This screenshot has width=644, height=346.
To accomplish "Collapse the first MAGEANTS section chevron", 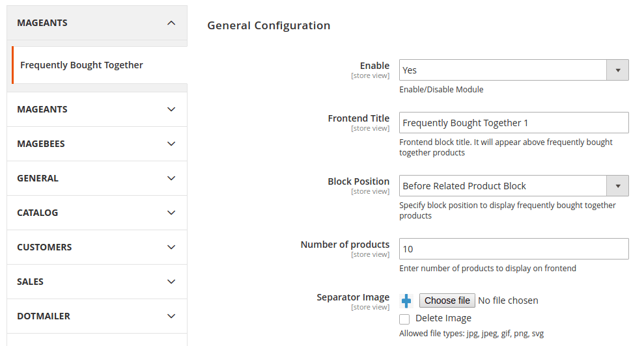I will coord(171,23).
